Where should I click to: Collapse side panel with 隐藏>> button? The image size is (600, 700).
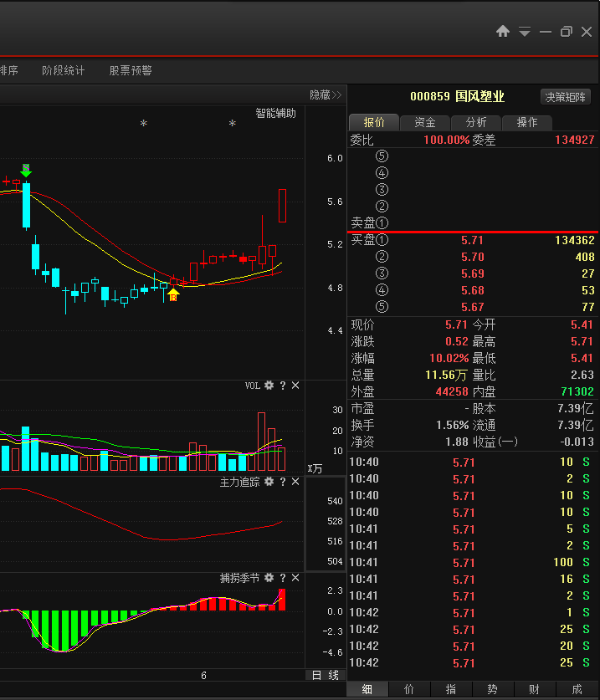tap(326, 95)
